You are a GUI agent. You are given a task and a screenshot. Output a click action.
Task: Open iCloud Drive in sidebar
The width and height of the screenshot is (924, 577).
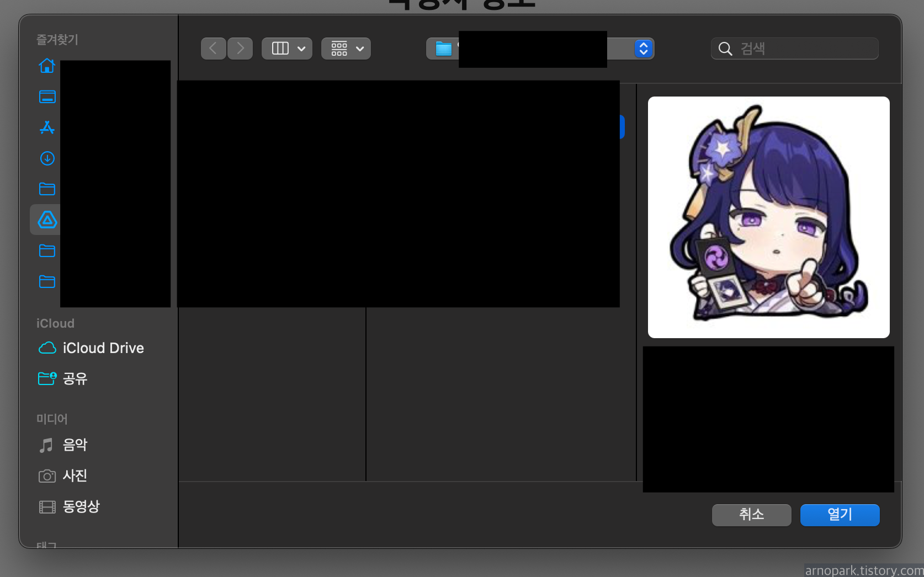coord(91,348)
